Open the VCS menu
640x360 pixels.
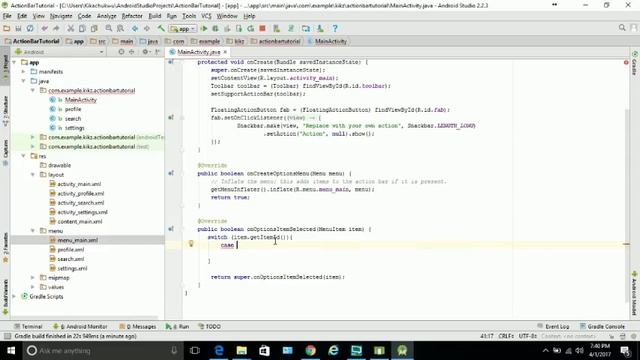[206, 16]
